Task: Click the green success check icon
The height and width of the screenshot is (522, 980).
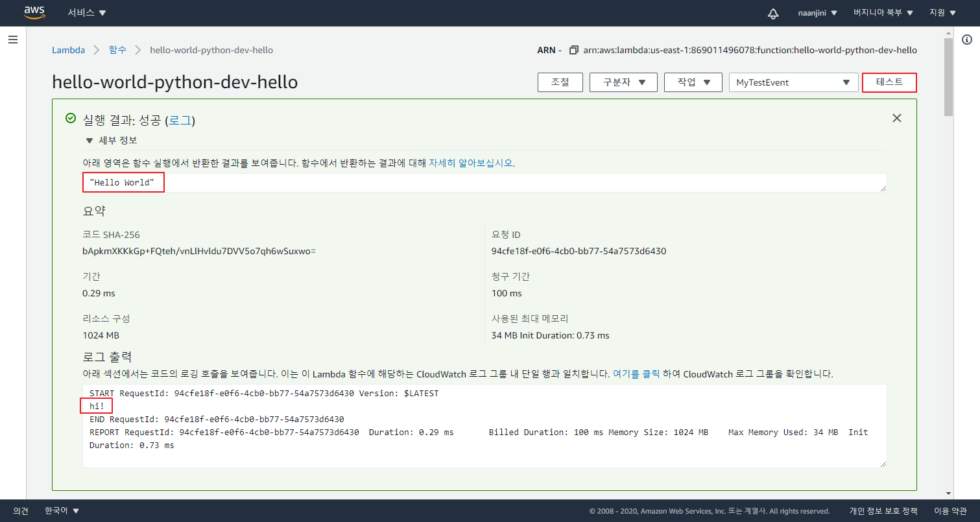Action: (71, 118)
